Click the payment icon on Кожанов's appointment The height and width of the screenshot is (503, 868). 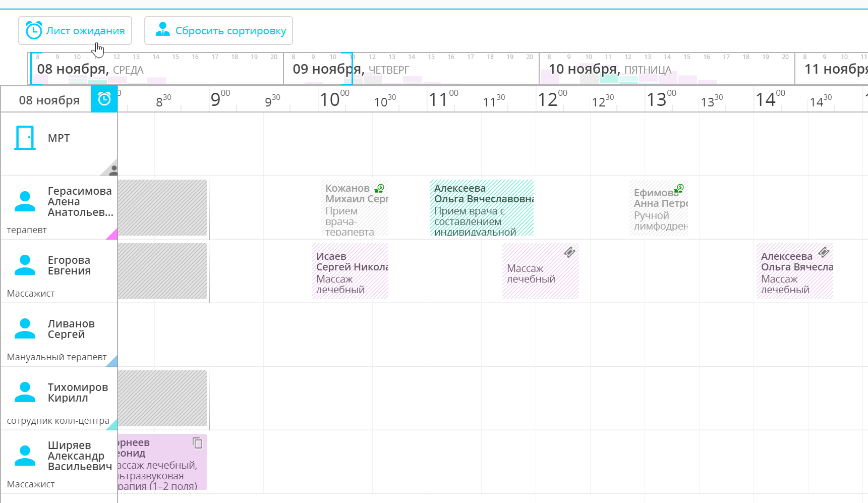(x=379, y=189)
